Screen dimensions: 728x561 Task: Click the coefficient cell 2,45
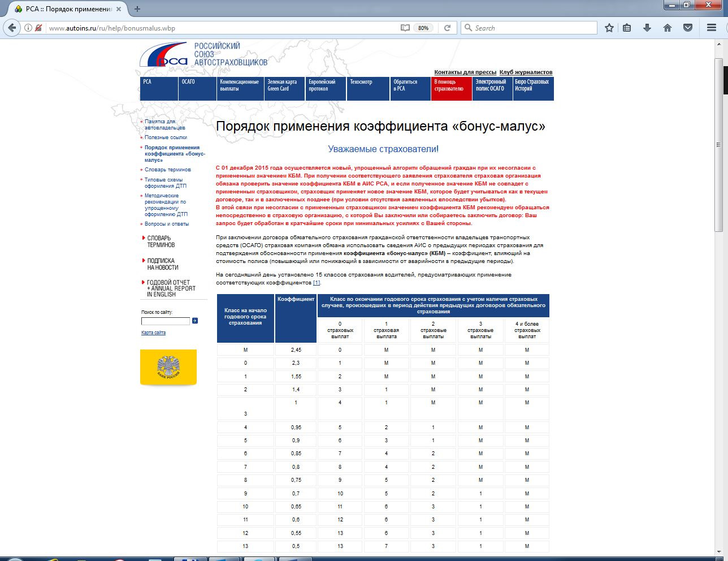point(296,350)
